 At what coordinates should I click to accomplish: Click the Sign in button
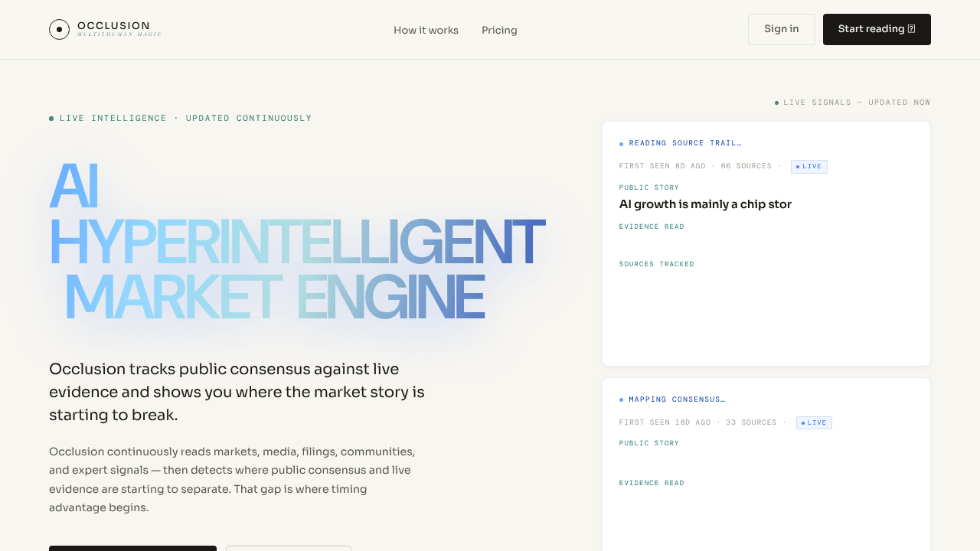click(x=782, y=29)
